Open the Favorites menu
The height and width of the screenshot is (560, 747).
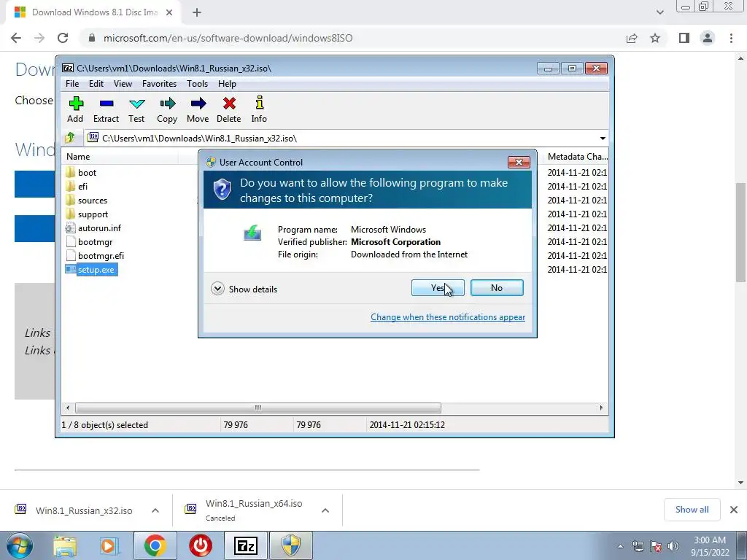(x=159, y=84)
